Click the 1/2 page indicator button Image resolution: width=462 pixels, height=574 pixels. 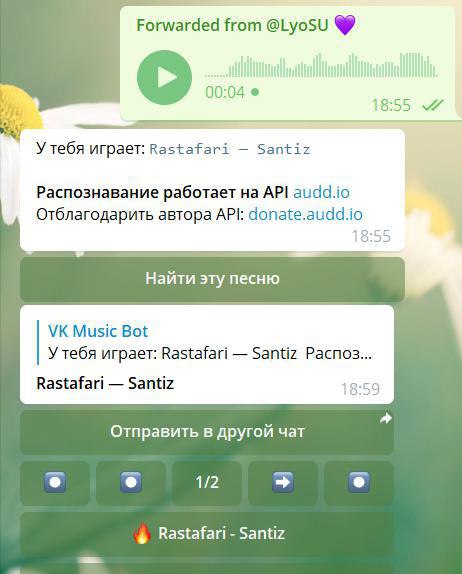(x=207, y=483)
